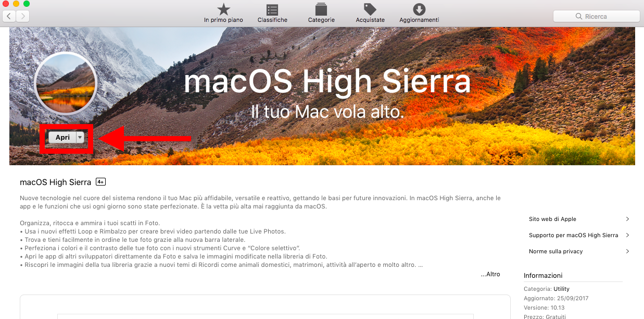Click the 4+ age rating badge
The image size is (644, 319).
pos(101,182)
